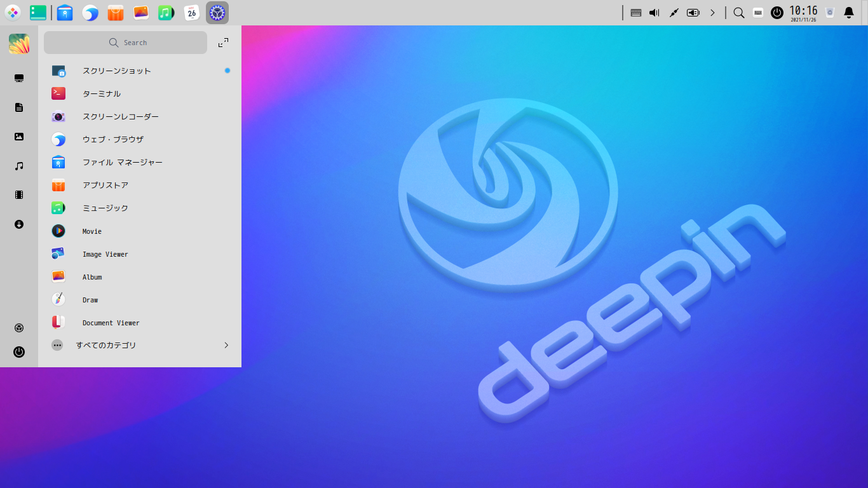Open the battery power tray icon
Image resolution: width=868 pixels, height=488 pixels.
tap(693, 13)
